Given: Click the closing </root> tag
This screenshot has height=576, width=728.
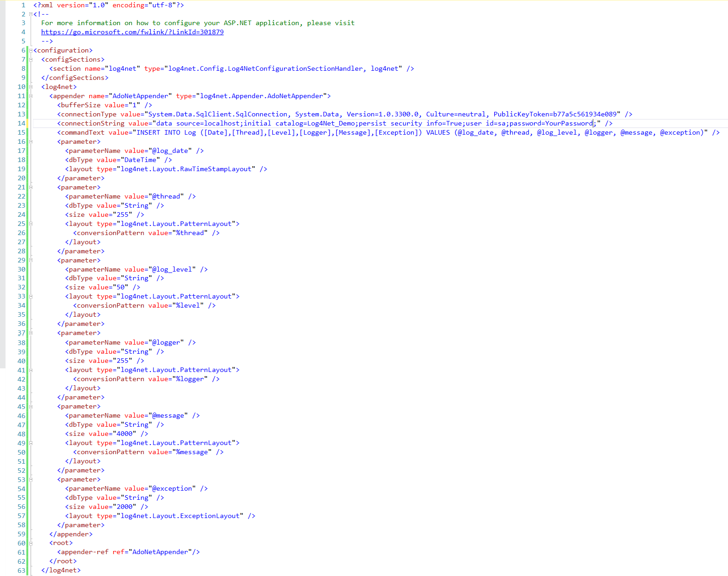Looking at the screenshot, I should point(63,561).
